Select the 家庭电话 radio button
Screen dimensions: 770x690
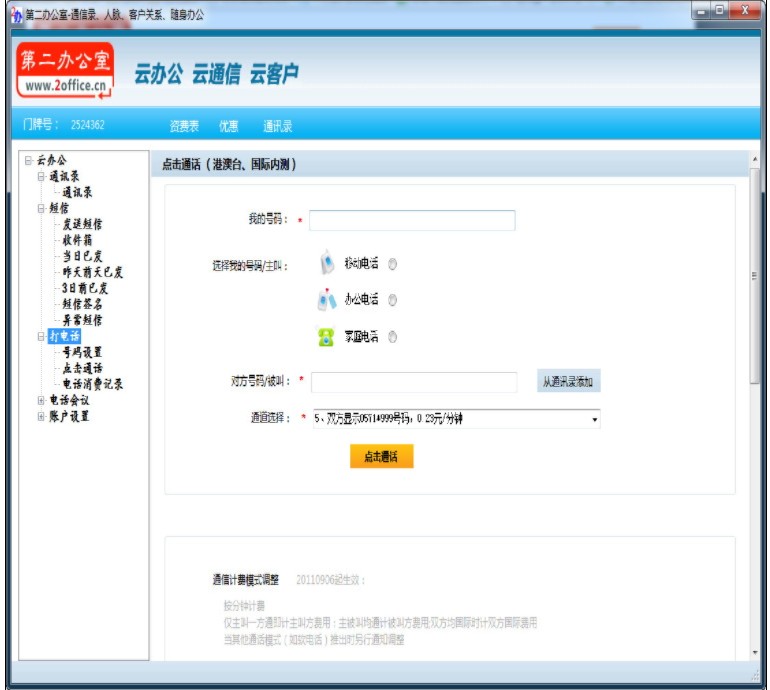[392, 337]
